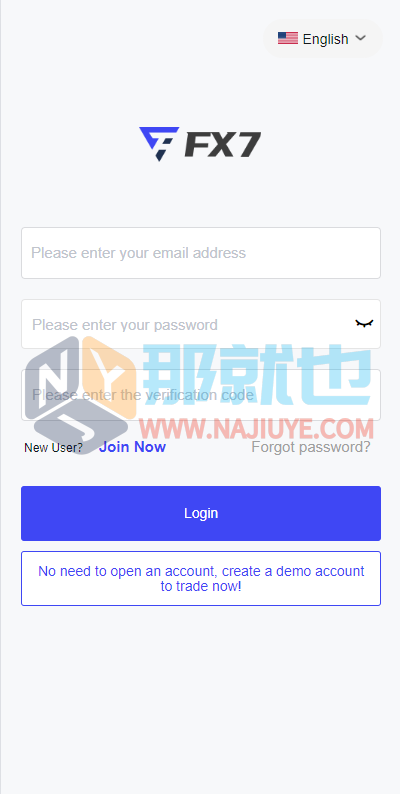
Task: Click the New User? label
Action: pyautogui.click(x=53, y=448)
